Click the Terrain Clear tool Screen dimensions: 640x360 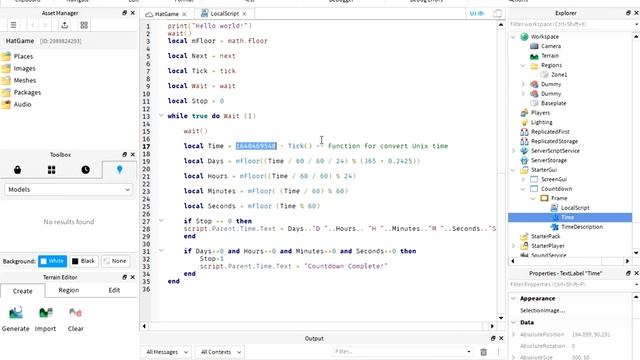click(x=76, y=319)
